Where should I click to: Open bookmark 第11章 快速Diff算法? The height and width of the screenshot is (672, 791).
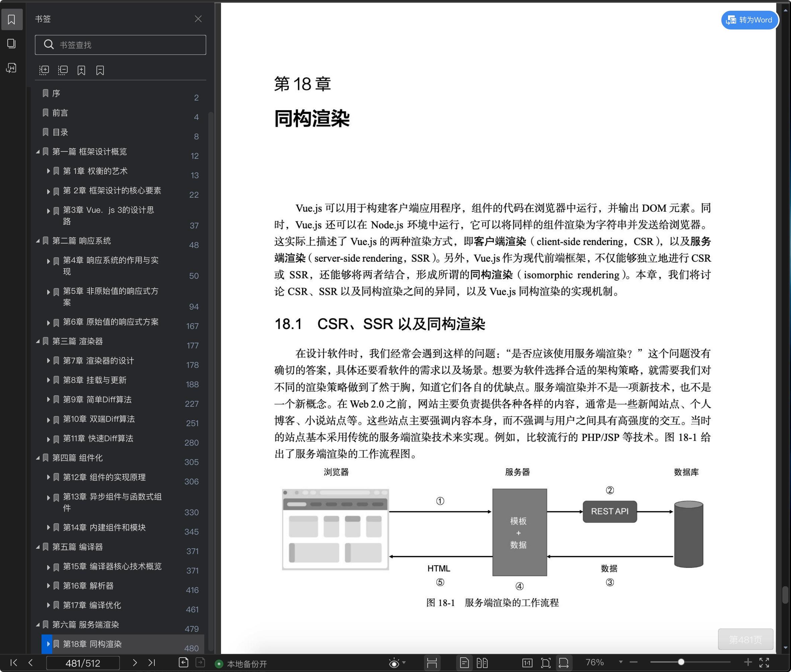tap(98, 439)
